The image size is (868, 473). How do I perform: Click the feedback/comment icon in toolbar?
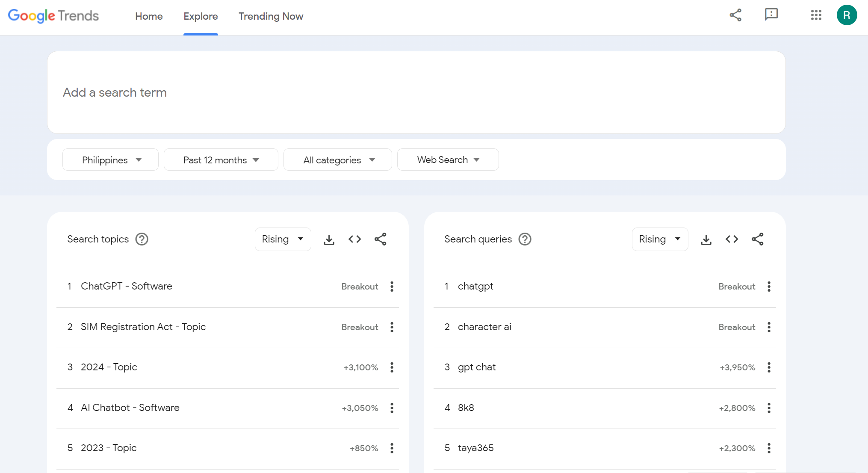click(x=771, y=15)
